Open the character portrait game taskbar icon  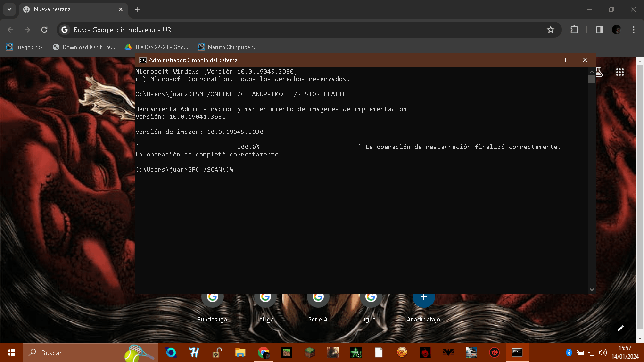point(333,353)
